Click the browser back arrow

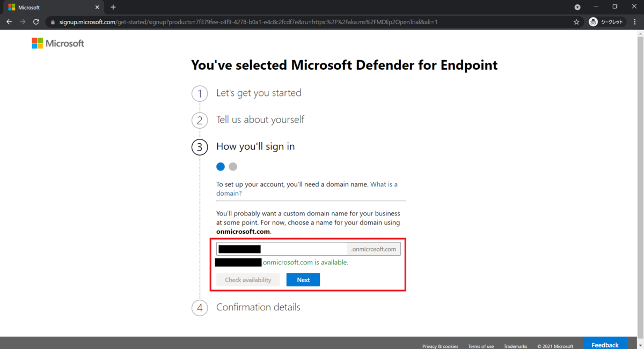(x=9, y=22)
